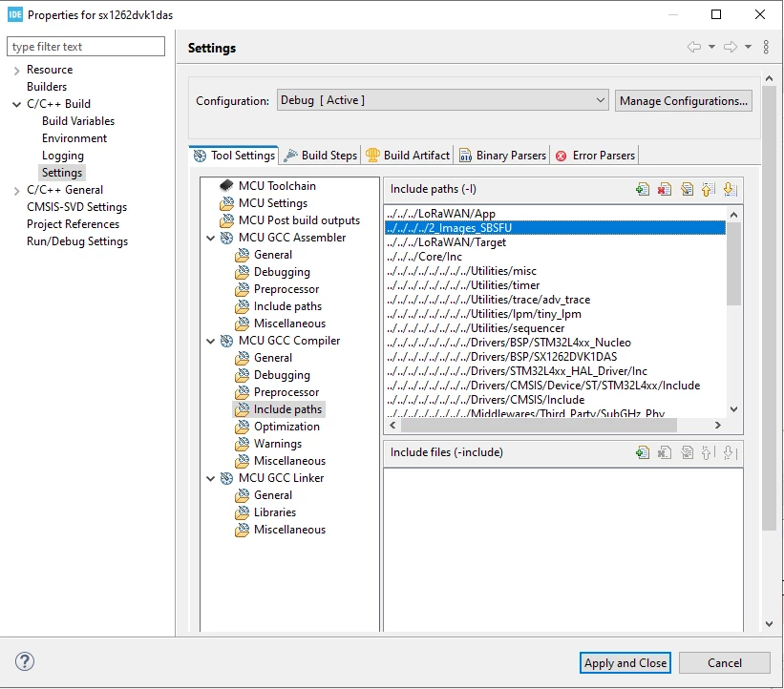Select the Drivers/CMSIS/Include include path
The height and width of the screenshot is (689, 784).
pos(485,400)
